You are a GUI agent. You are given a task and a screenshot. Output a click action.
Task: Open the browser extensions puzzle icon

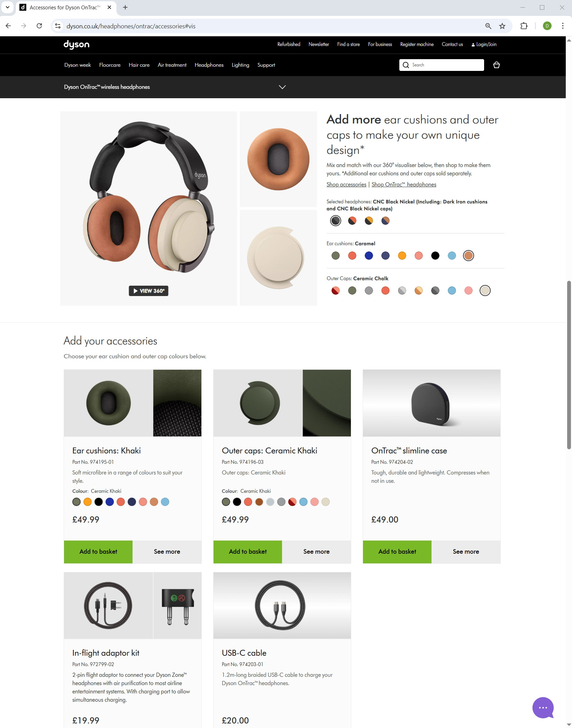524,26
